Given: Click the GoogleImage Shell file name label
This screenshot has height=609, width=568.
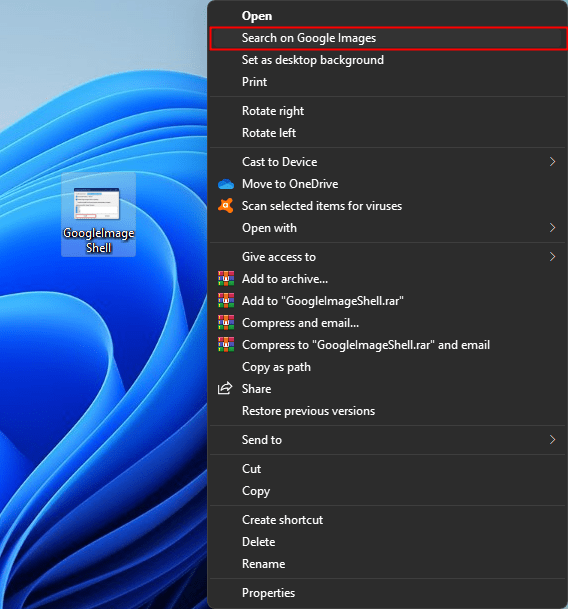Looking at the screenshot, I should tap(99, 240).
